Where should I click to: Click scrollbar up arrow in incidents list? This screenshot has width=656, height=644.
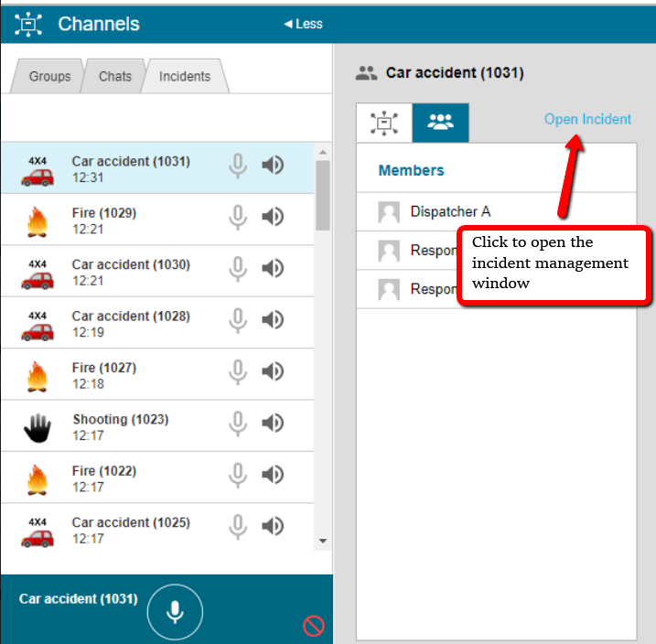[x=322, y=152]
